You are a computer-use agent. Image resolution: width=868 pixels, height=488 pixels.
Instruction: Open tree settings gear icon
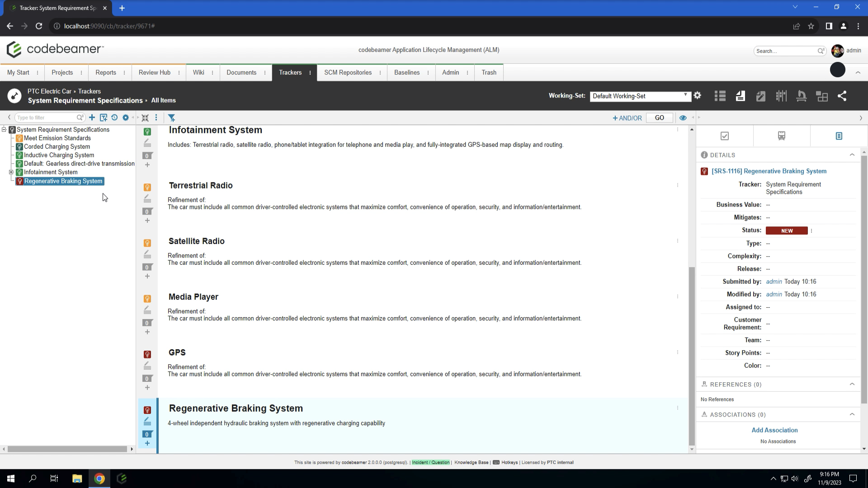126,117
